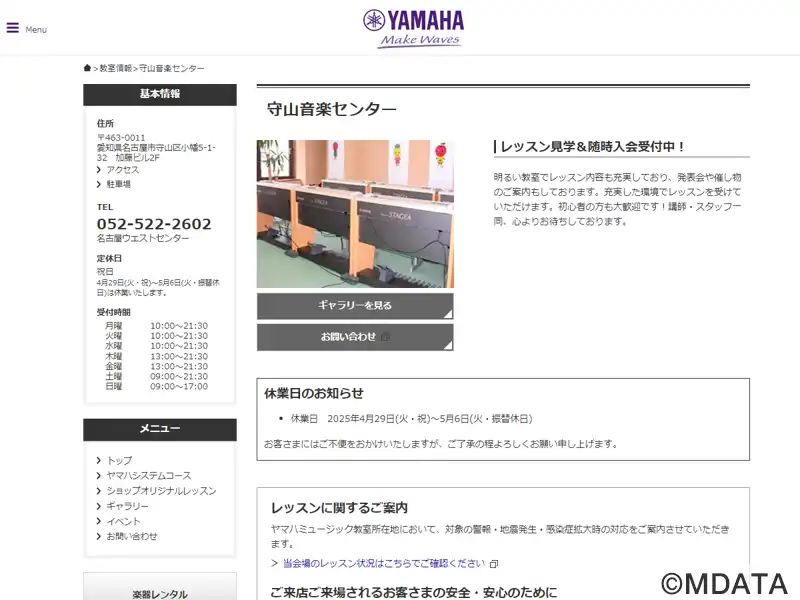Click the メニュー panel header
Viewport: 800px width, 600px height.
pos(160,430)
